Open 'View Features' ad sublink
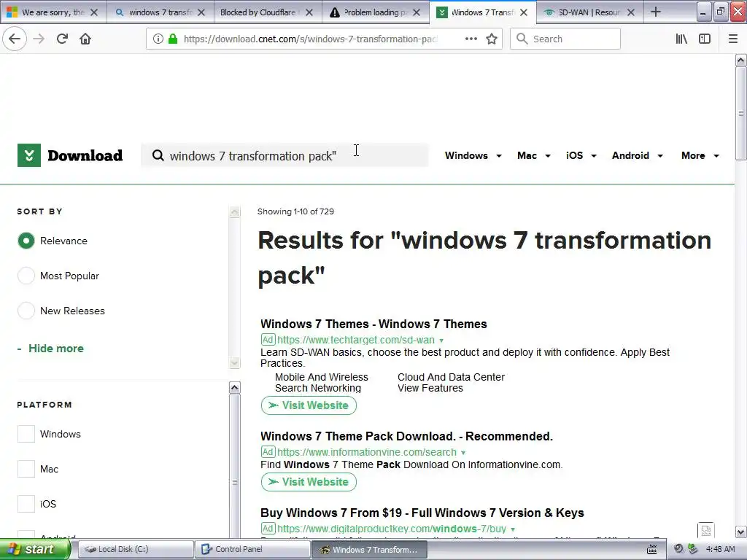 click(430, 388)
